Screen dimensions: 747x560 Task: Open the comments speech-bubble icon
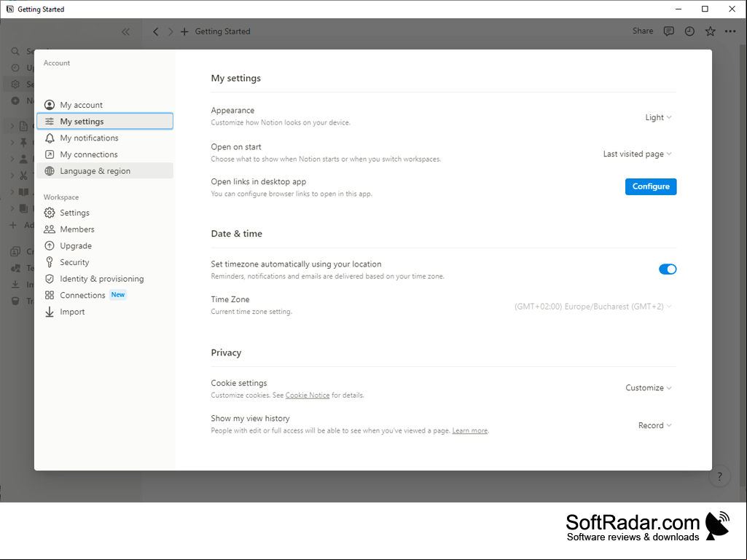[x=669, y=31]
